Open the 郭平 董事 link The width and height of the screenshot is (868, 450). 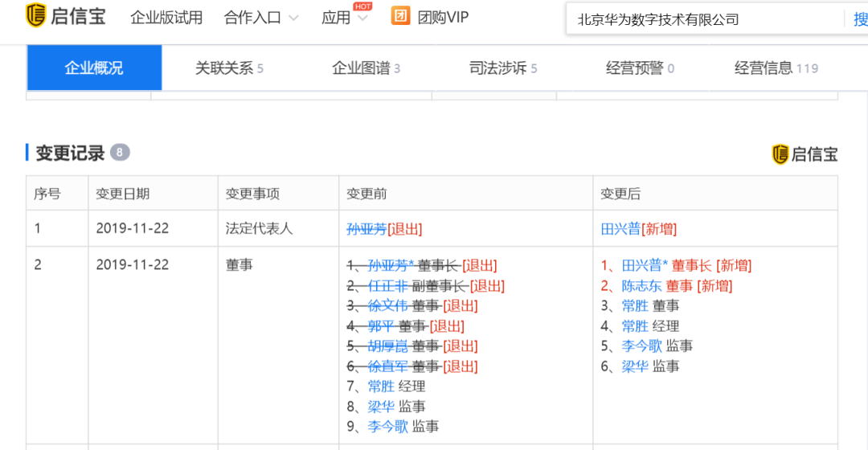(x=381, y=326)
